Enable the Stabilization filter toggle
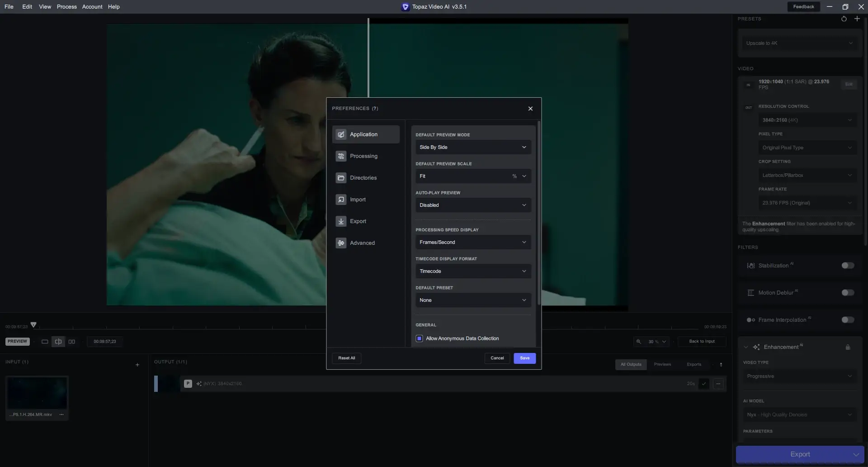The height and width of the screenshot is (467, 868). (x=848, y=266)
